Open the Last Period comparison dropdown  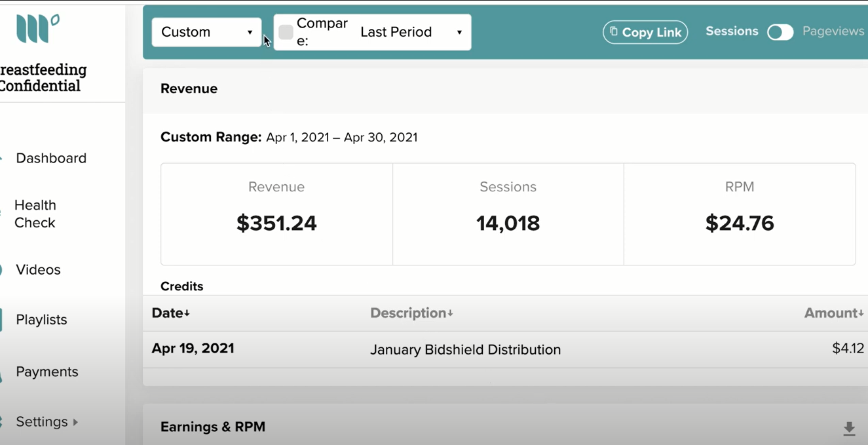pyautogui.click(x=411, y=32)
